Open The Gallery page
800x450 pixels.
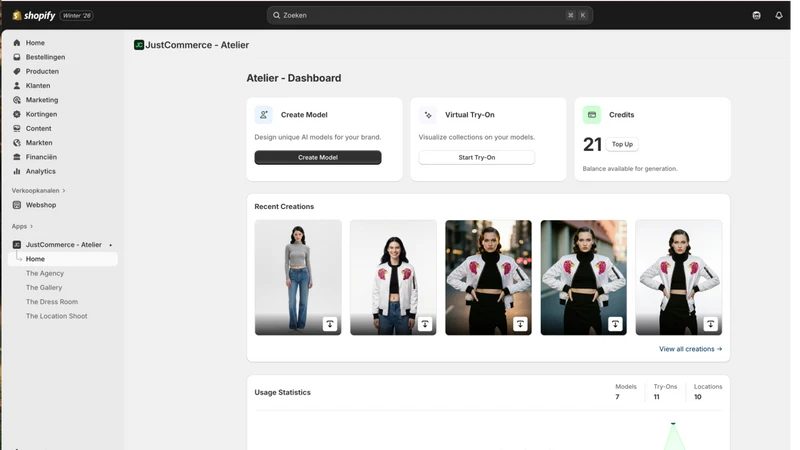(44, 288)
